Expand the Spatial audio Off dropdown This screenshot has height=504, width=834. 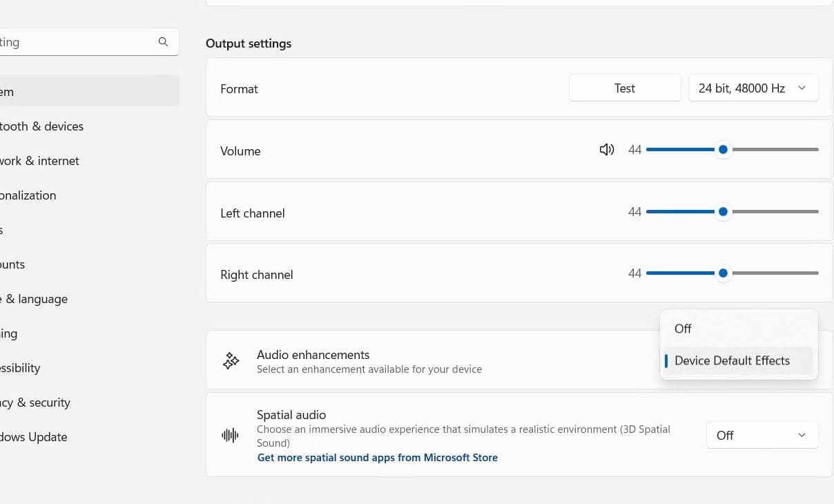tap(762, 435)
